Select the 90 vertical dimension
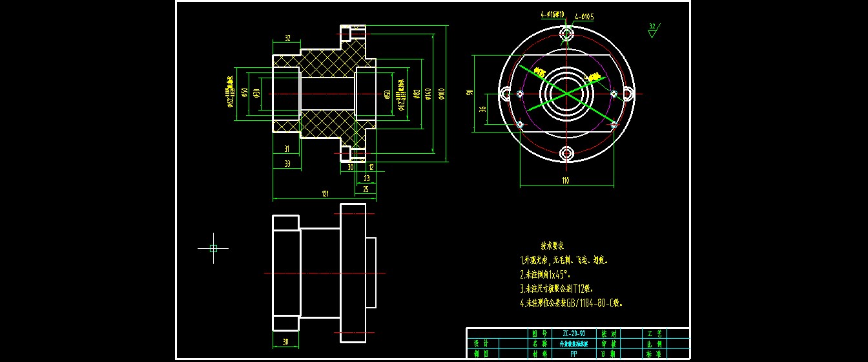Screen dimensions: 868x362 [x=470, y=92]
